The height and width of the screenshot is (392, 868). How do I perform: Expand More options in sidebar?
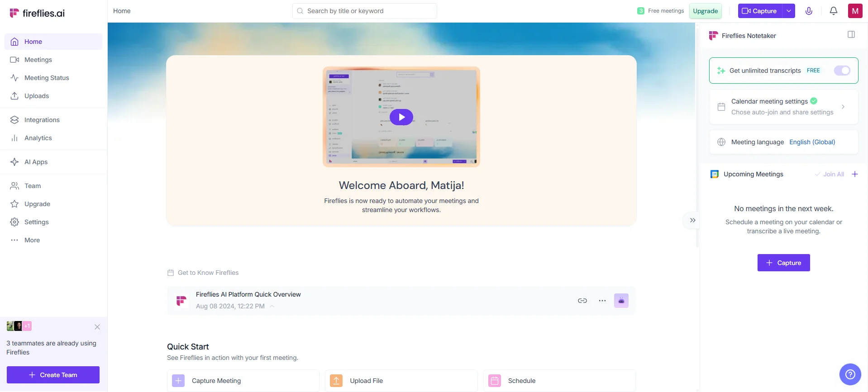[53, 240]
